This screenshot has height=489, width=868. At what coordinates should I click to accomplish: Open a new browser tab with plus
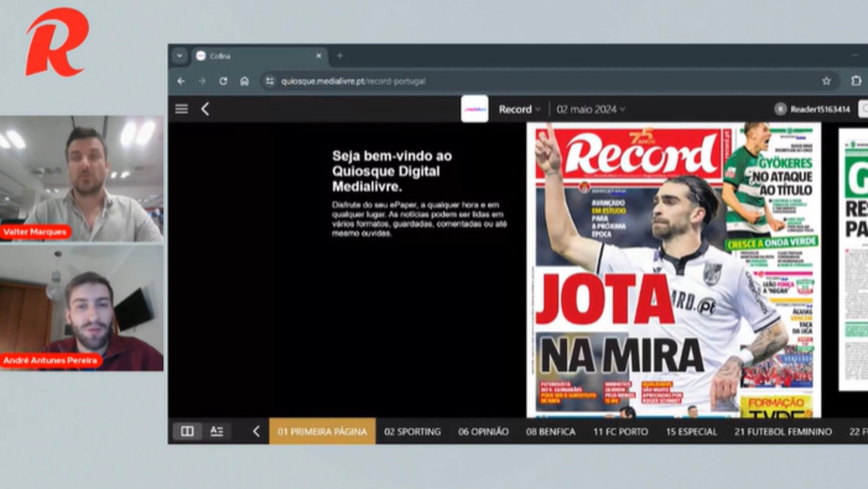click(339, 56)
